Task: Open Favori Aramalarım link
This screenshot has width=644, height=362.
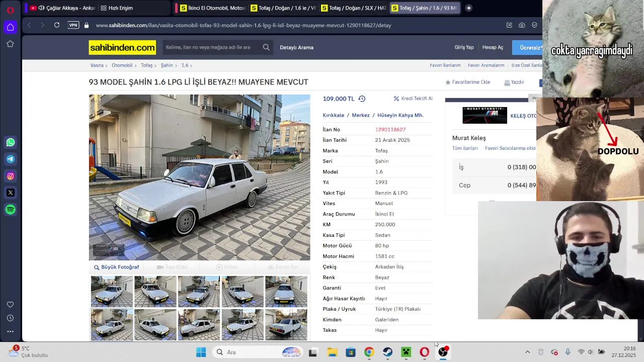Action: [x=486, y=65]
